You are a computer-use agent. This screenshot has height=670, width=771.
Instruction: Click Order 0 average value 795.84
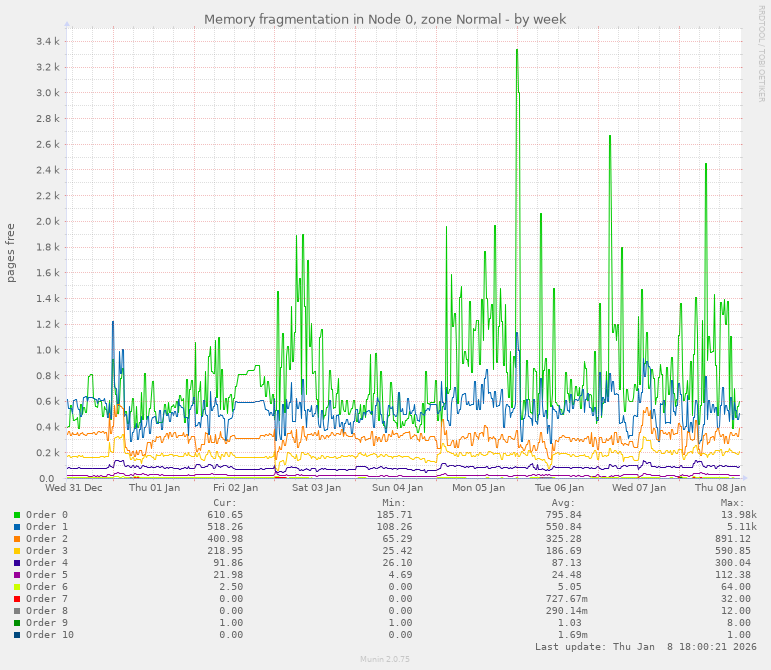[x=563, y=515]
